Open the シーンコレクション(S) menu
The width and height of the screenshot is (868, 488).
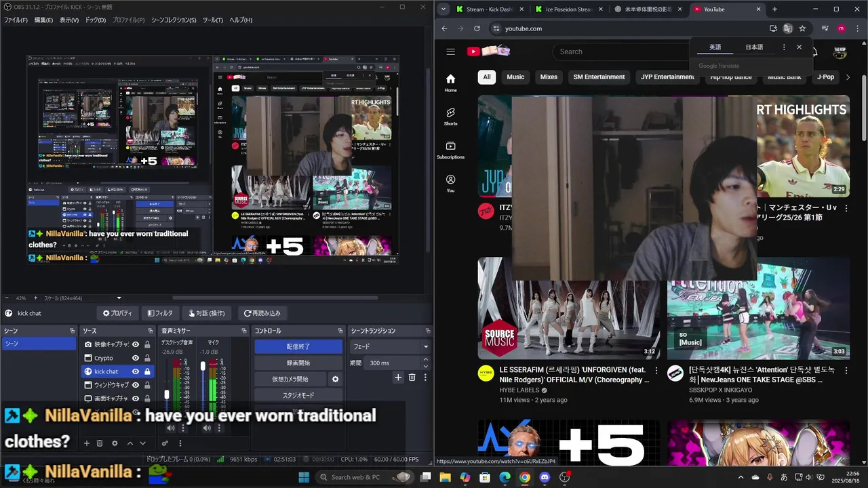click(174, 20)
